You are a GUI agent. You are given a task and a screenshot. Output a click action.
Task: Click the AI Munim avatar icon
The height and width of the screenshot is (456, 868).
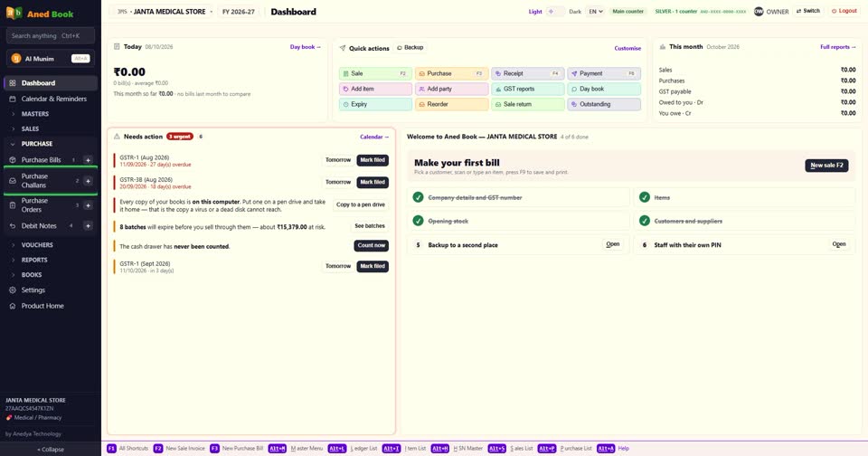pyautogui.click(x=16, y=58)
